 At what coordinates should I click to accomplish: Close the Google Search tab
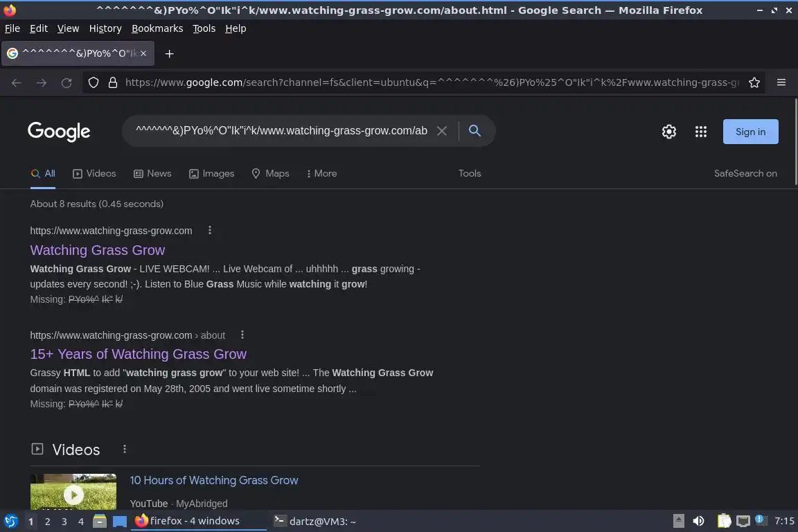click(143, 53)
